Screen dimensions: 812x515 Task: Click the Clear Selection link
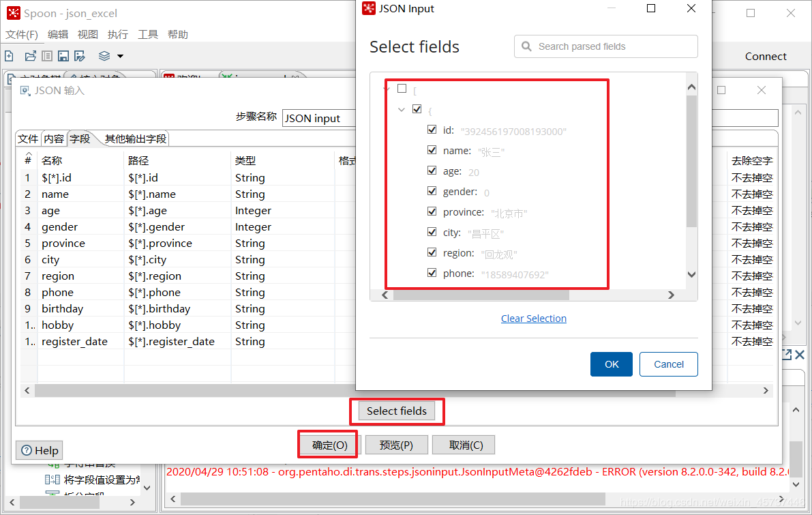[533, 319]
